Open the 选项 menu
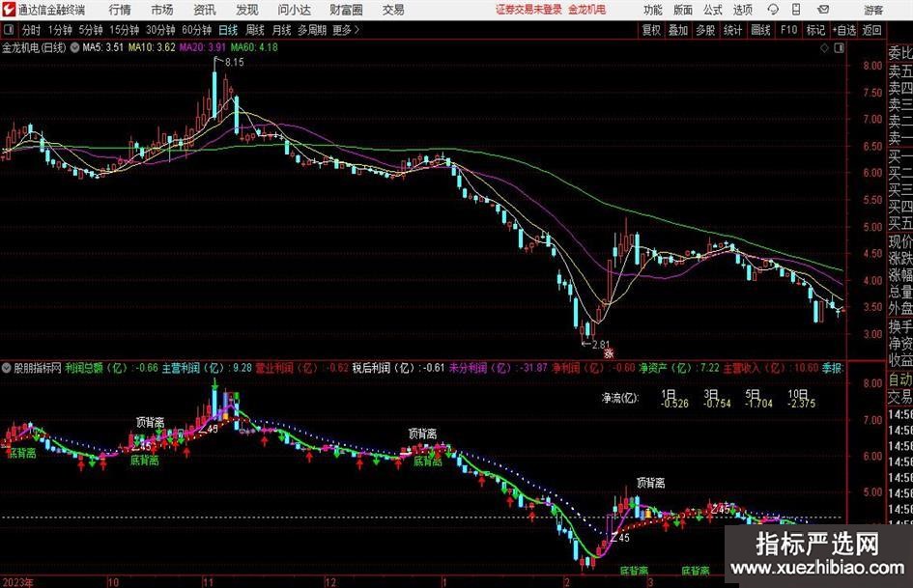The image size is (913, 588). click(x=742, y=10)
